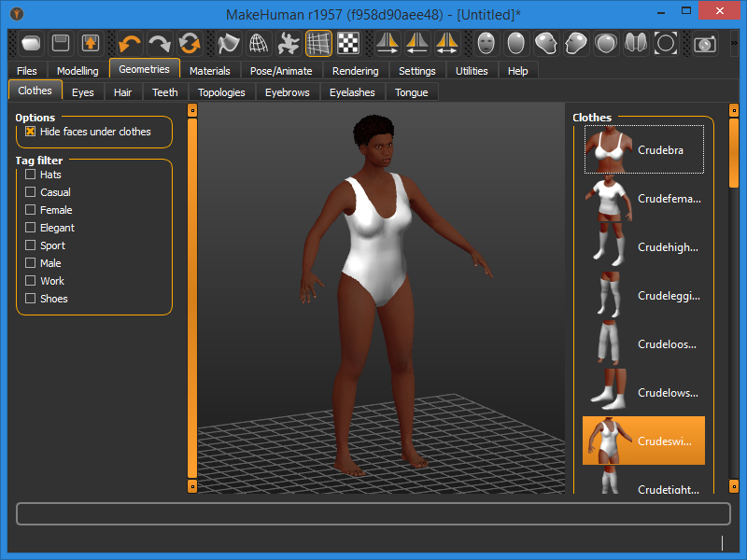Click the Load file toolbar icon
Viewport: 747px width, 560px height.
(x=32, y=43)
